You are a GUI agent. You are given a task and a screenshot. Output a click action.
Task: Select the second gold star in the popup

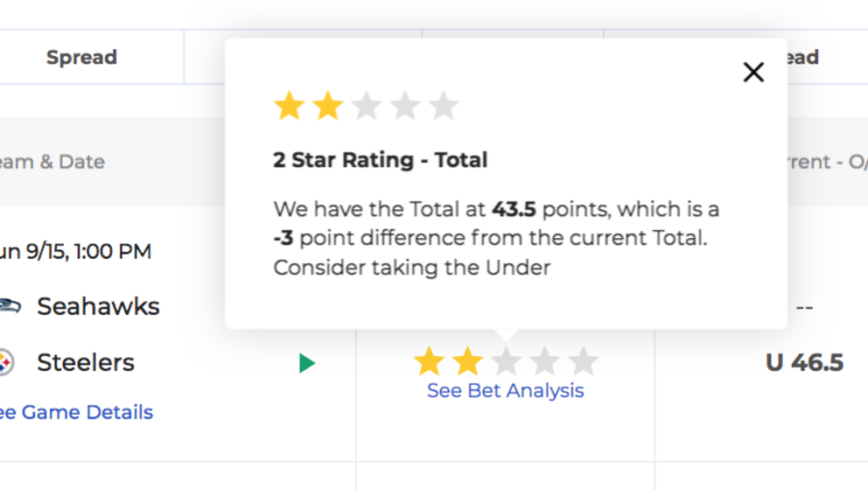tap(328, 106)
